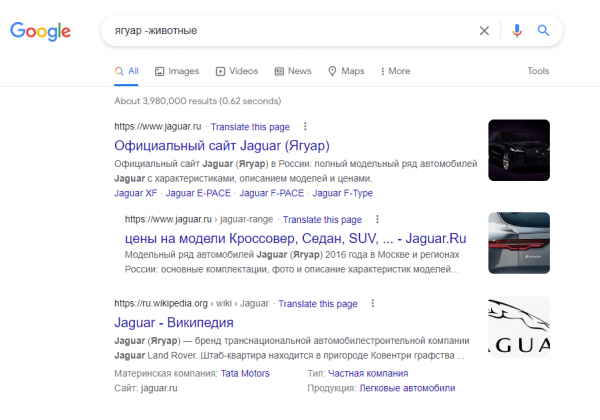Open the Частная компания link

click(368, 373)
